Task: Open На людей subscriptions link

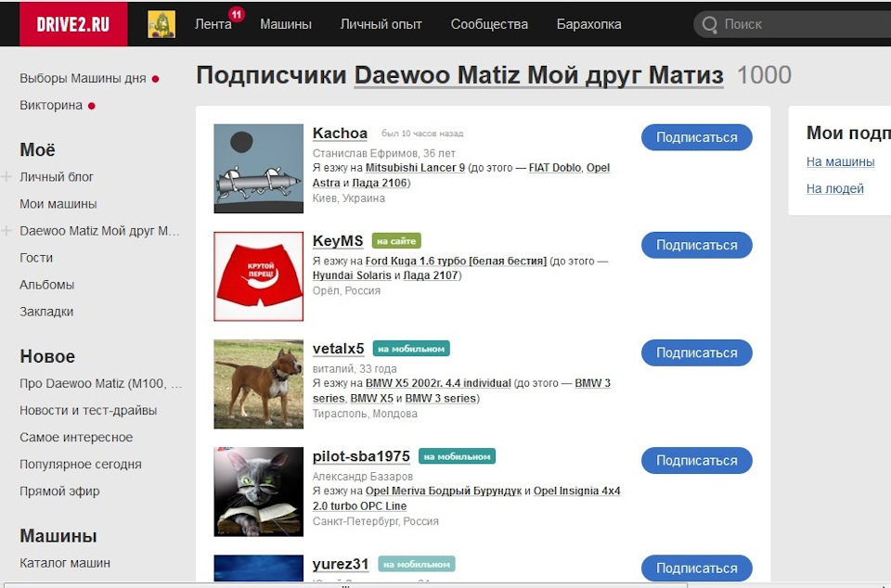Action: tap(834, 188)
